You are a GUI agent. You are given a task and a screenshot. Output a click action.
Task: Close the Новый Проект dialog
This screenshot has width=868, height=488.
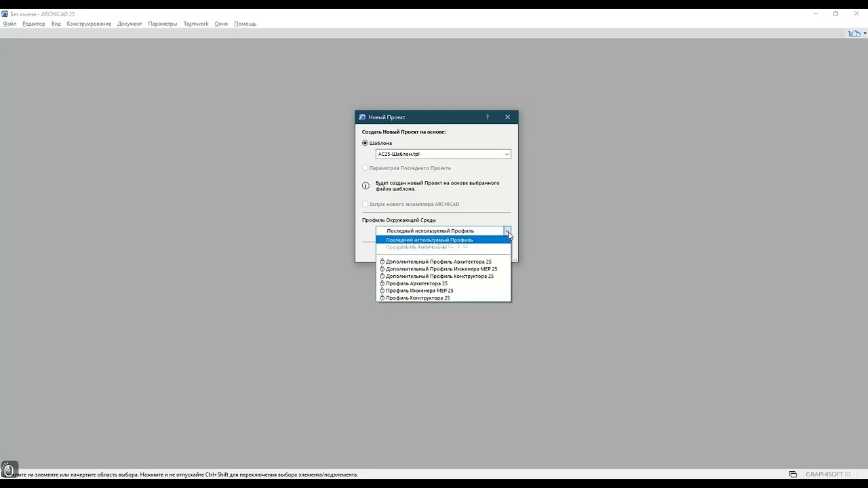click(x=507, y=117)
